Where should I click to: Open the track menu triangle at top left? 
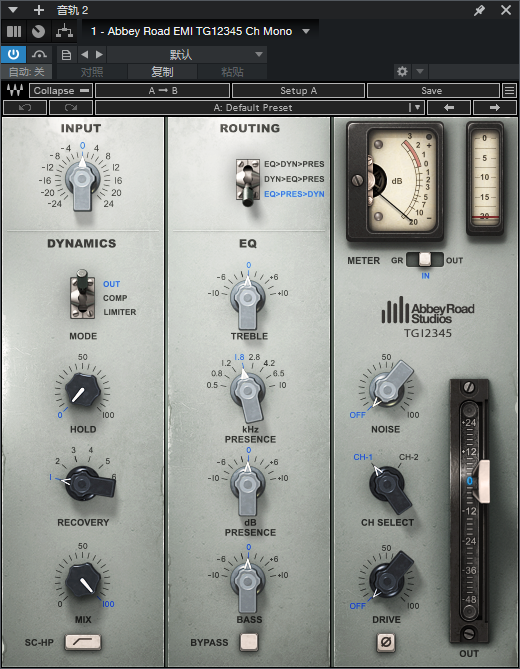pyautogui.click(x=13, y=10)
